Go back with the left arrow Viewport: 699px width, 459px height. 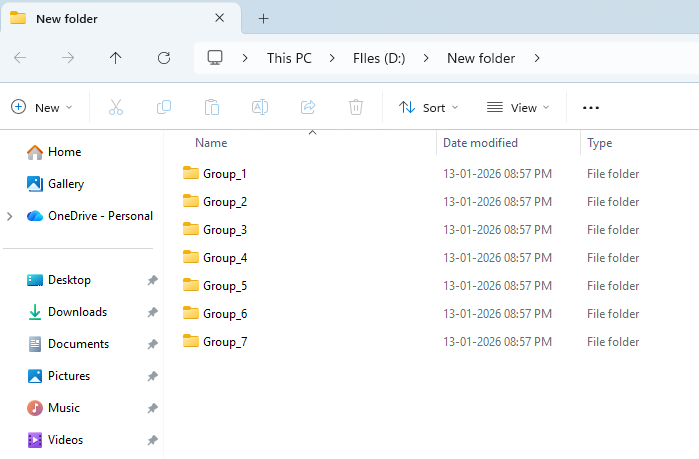tap(20, 58)
